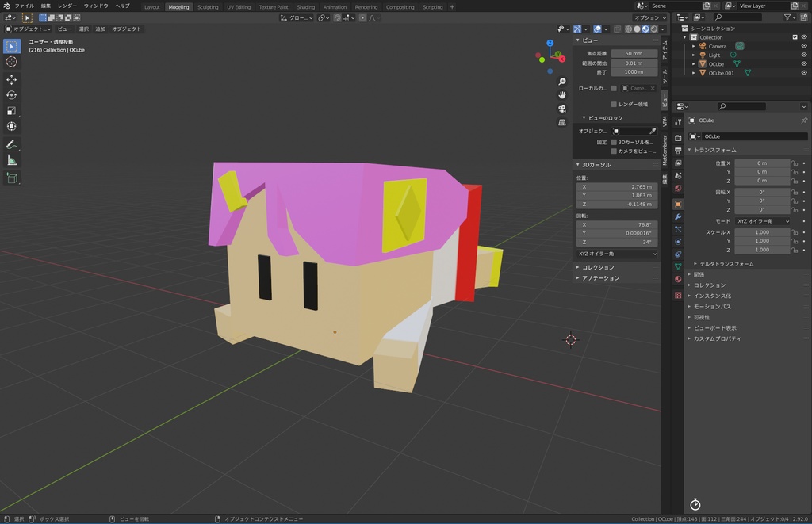This screenshot has width=812, height=524.
Task: Hide the Camera object via its eye icon
Action: 804,46
